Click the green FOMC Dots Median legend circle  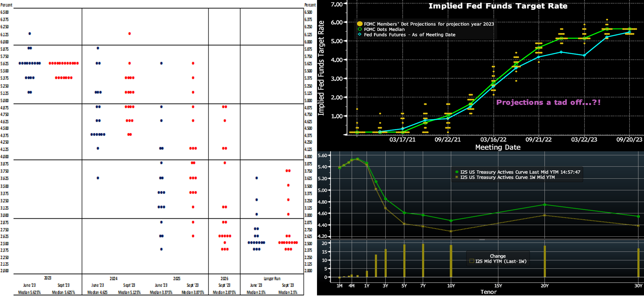coord(359,29)
